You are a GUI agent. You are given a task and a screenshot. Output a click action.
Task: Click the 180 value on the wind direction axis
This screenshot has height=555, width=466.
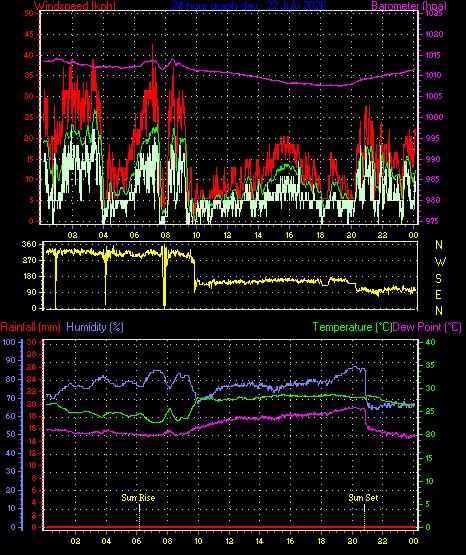tap(29, 276)
